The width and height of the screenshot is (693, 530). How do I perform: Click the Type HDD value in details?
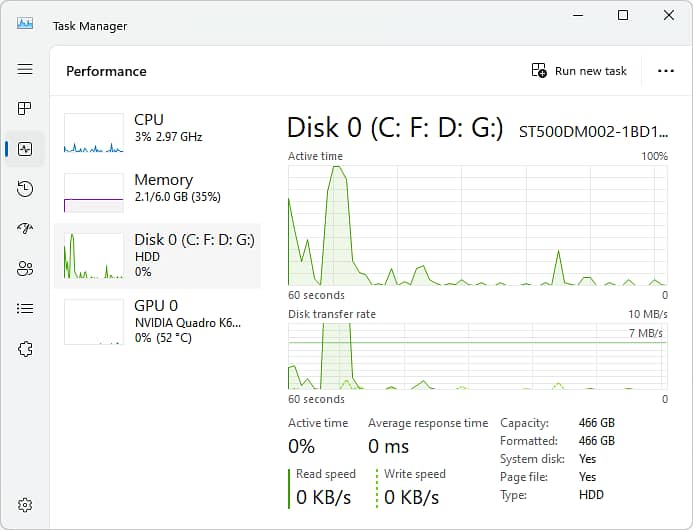point(591,495)
